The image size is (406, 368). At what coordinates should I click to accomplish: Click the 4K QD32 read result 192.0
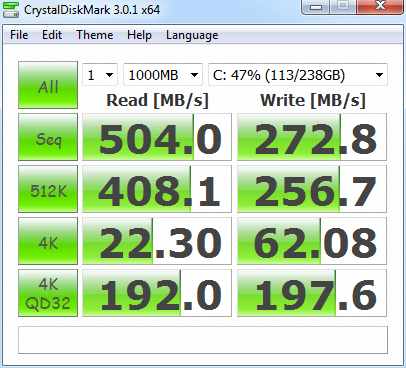[157, 293]
